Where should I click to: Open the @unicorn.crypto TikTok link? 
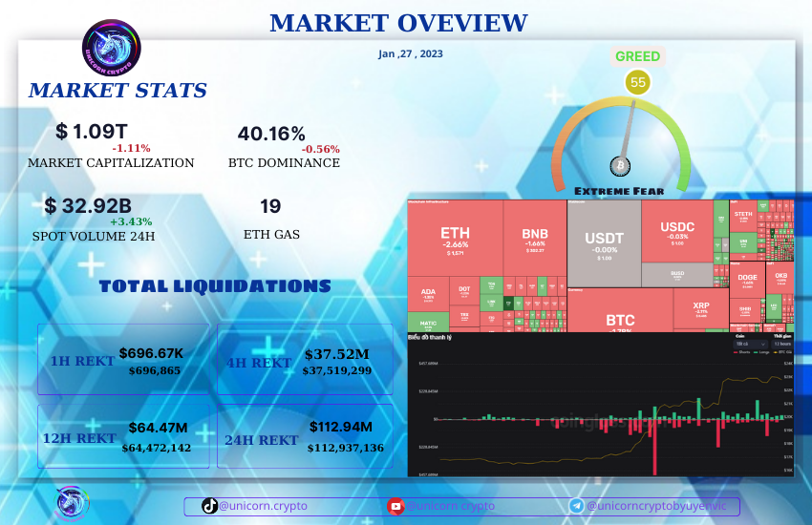[263, 506]
